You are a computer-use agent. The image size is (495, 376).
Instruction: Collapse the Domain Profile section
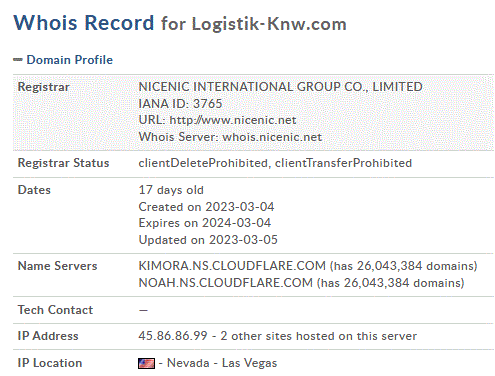[69, 60]
